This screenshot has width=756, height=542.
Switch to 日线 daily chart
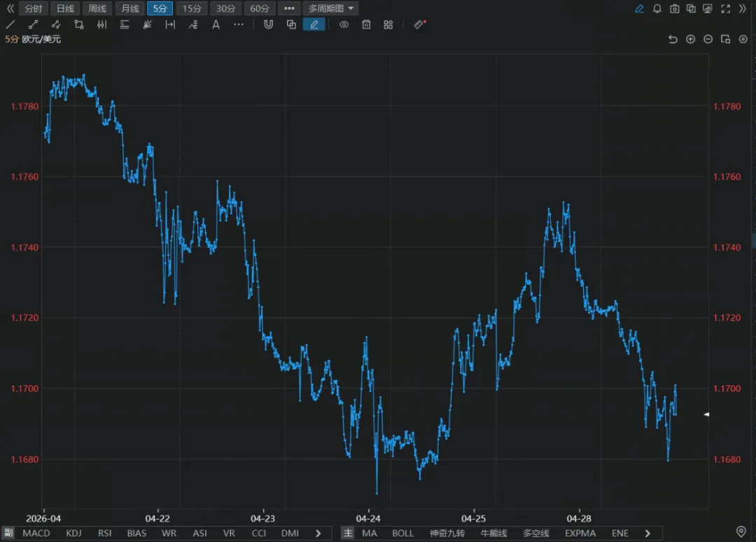(66, 8)
